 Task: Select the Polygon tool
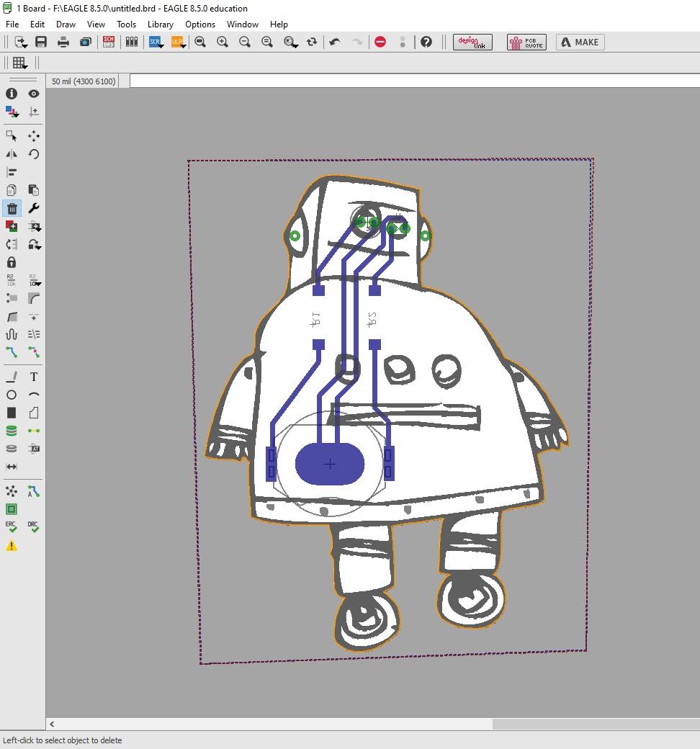(33, 413)
